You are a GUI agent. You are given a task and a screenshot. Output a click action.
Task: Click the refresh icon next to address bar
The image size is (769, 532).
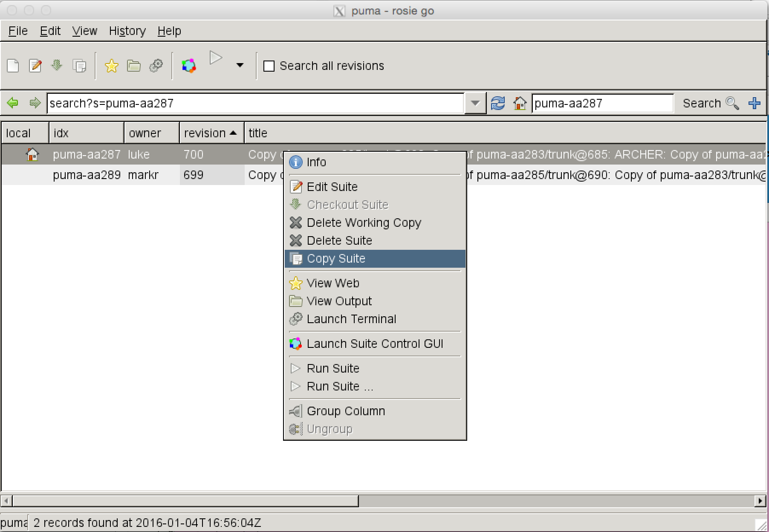coord(498,103)
